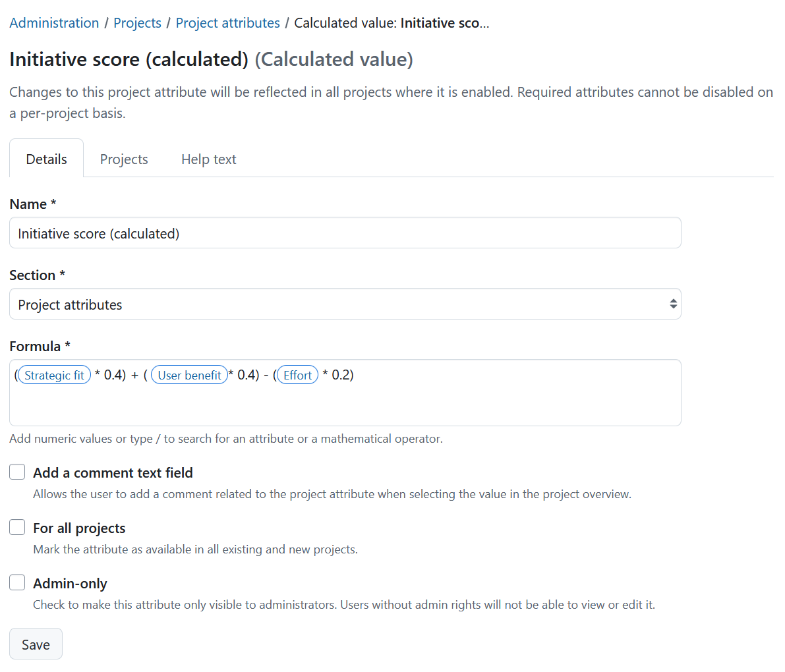Viewport: 785px width, 672px height.
Task: Switch to the Projects tab
Action: point(123,158)
